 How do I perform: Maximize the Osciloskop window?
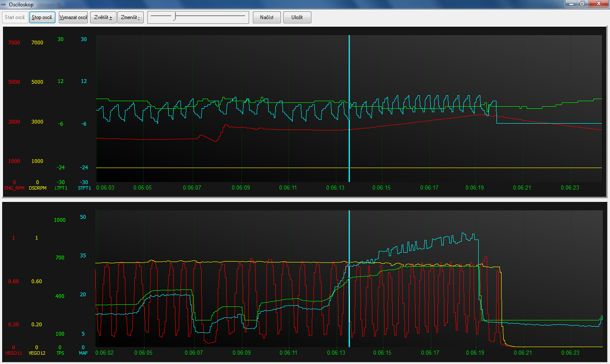[582, 4]
